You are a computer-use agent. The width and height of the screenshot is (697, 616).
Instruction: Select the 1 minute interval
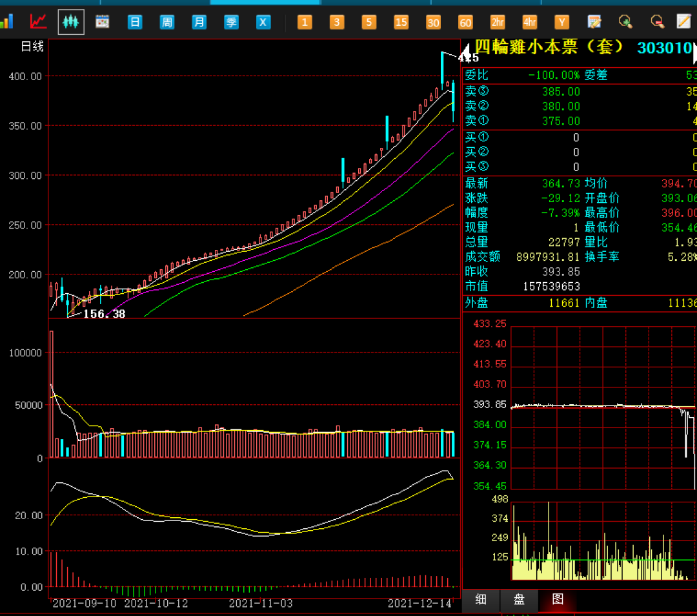305,22
